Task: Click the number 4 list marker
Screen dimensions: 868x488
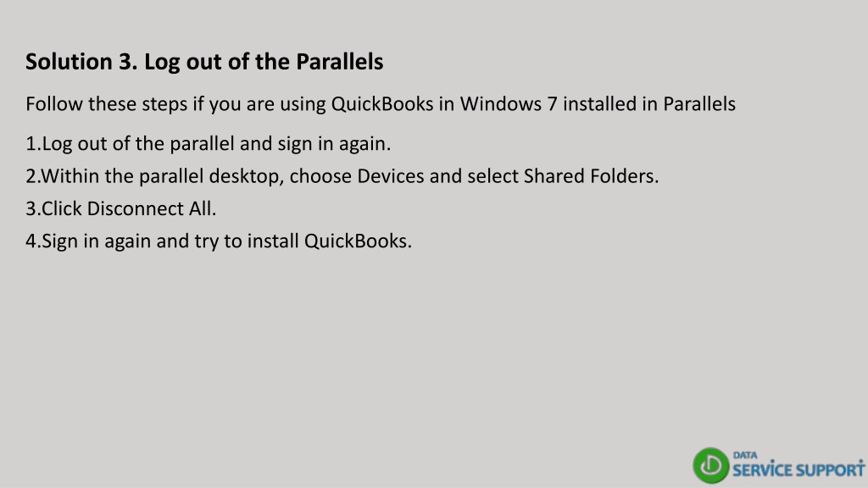Action: (32, 241)
